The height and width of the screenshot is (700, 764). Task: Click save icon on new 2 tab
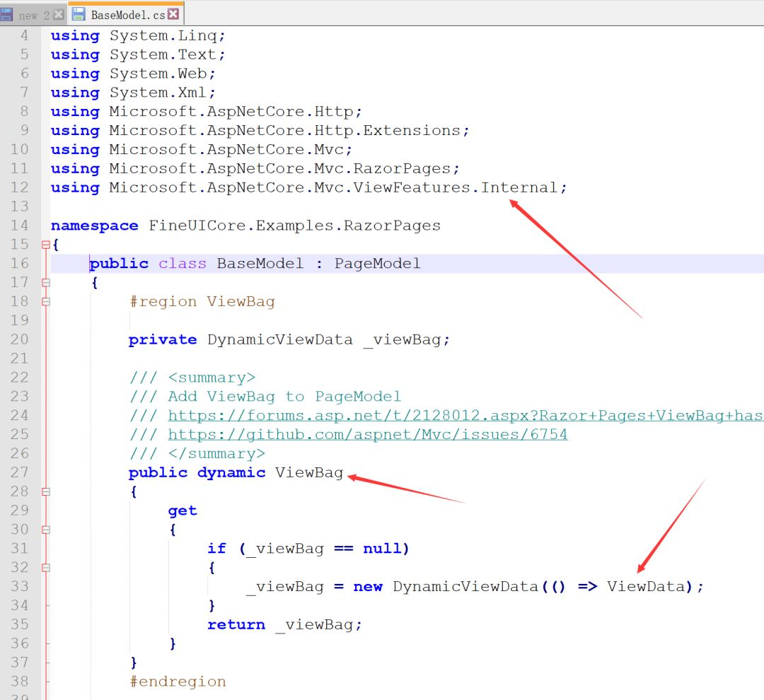pos(6,15)
